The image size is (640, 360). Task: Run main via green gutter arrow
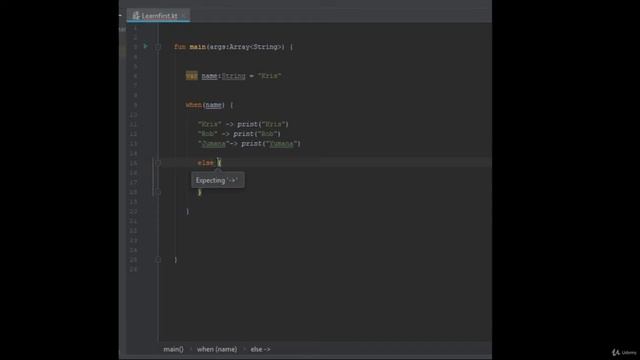coord(146,46)
